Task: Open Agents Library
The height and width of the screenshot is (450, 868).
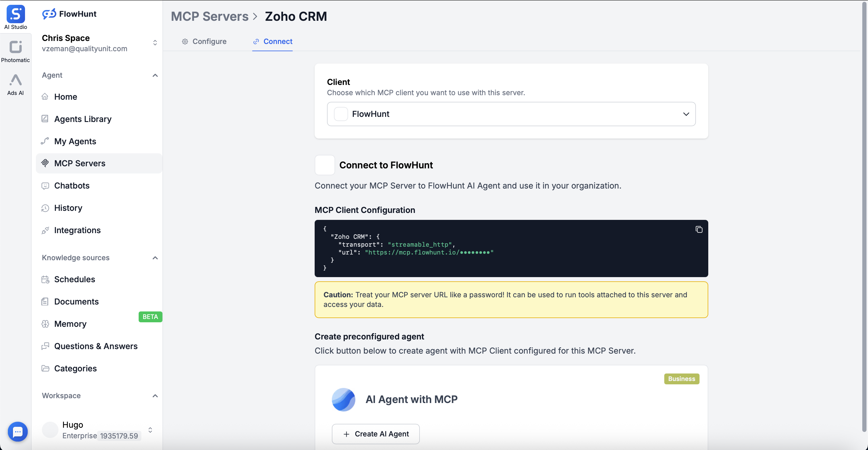Action: point(83,119)
